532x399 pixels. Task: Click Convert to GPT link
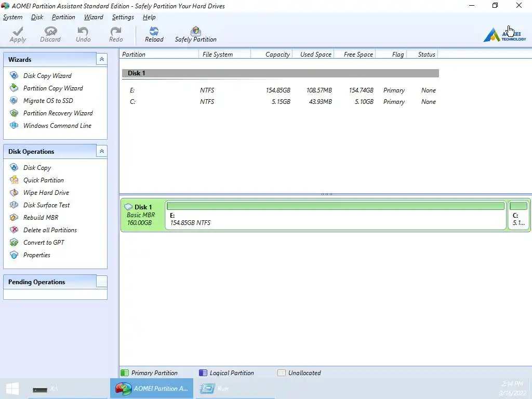(x=44, y=243)
